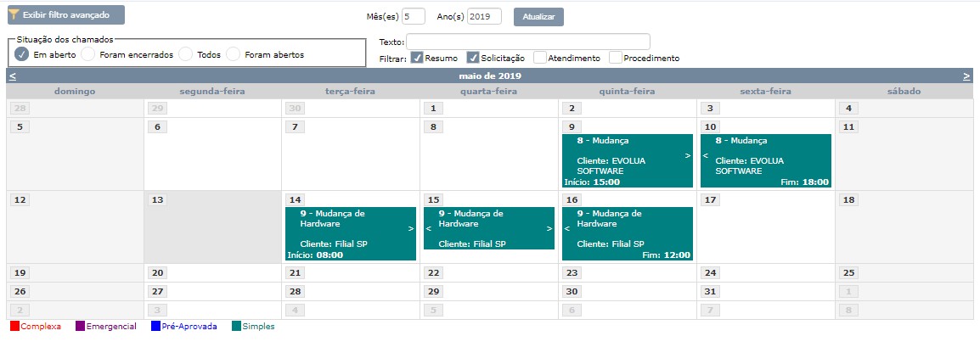
Task: Open day 21 in the calendar
Action: point(295,273)
